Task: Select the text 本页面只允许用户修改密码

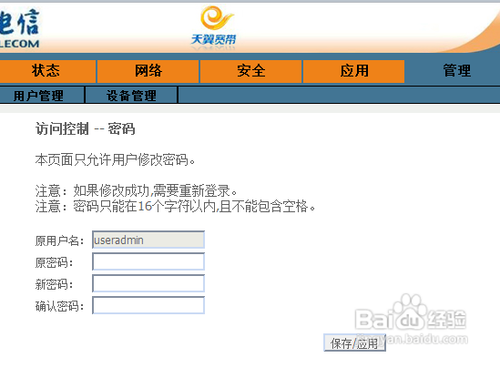Action: click(x=115, y=160)
